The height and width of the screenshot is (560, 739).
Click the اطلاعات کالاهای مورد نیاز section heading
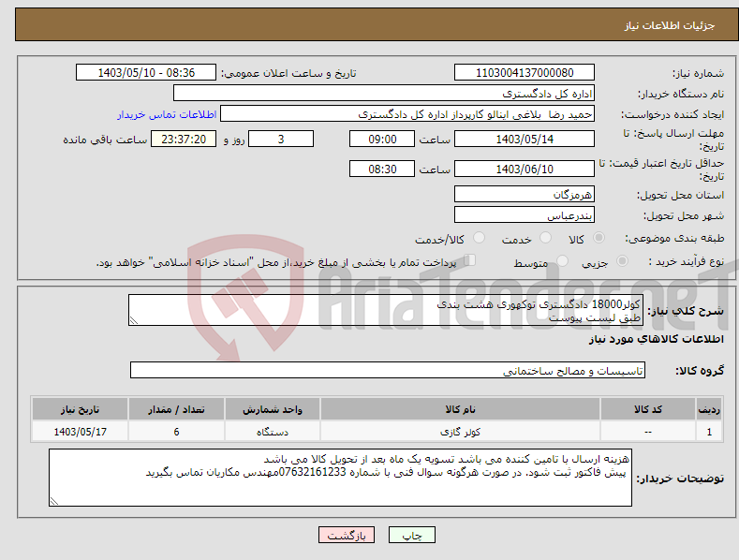[656, 339]
